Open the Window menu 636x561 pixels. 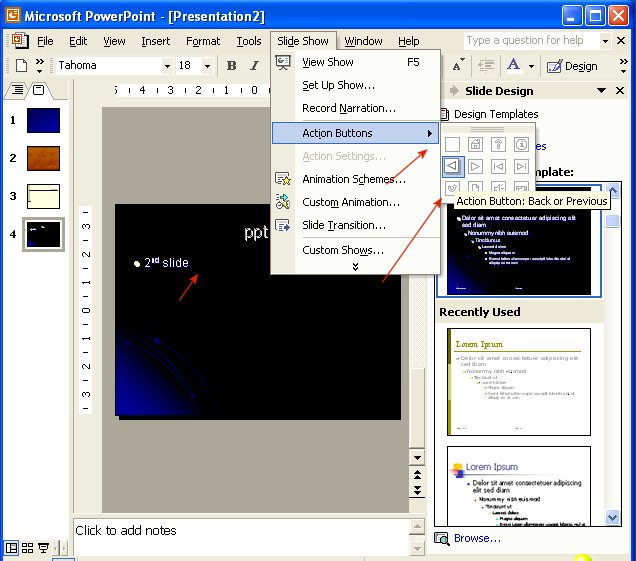(x=363, y=41)
